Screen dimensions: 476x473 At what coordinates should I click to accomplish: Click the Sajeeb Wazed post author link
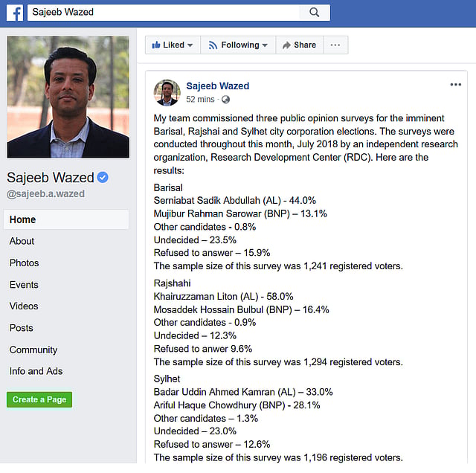[217, 86]
